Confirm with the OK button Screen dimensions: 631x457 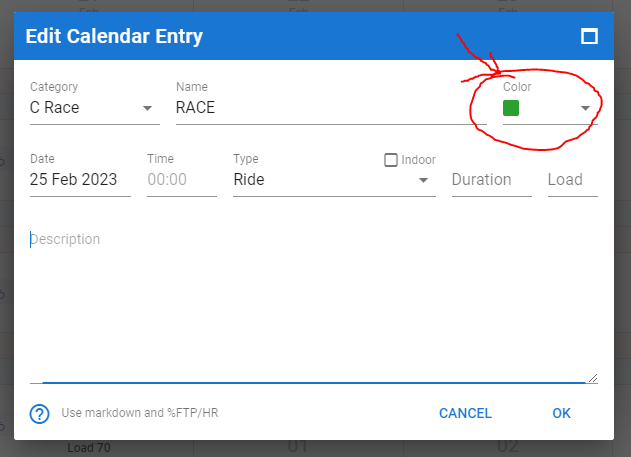[561, 413]
